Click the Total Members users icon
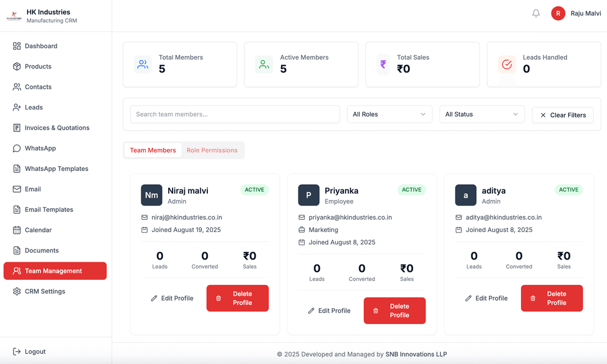The image size is (607, 364). 143,64
